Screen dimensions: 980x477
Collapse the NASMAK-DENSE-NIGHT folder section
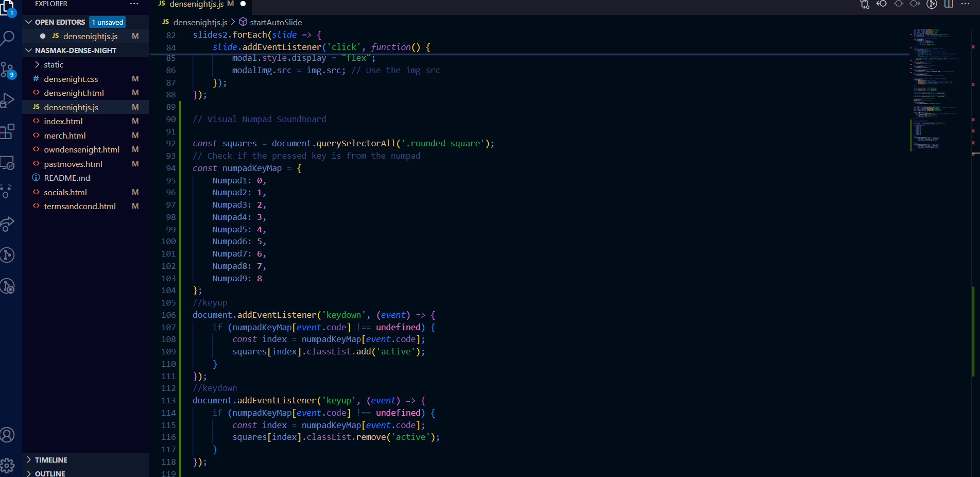coord(29,50)
